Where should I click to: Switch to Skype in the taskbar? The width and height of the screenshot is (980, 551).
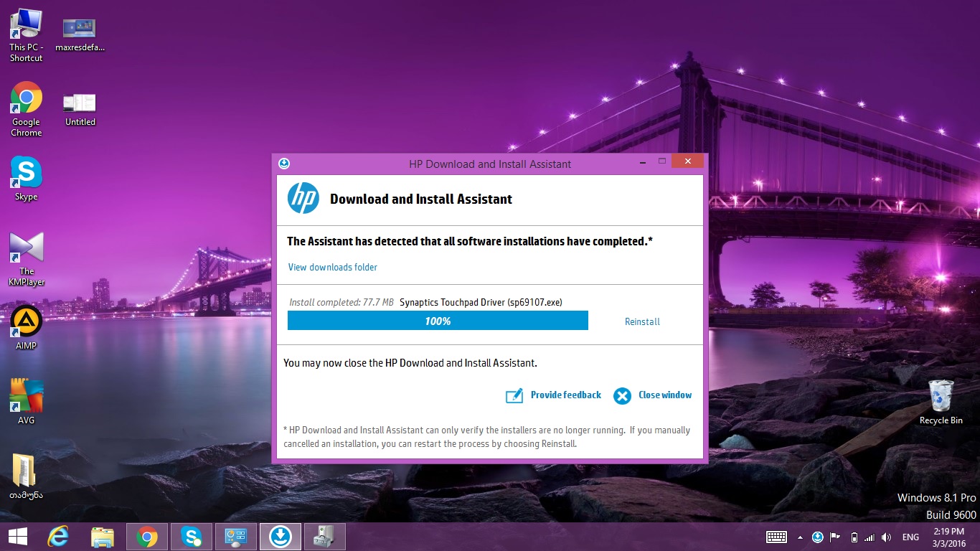point(192,537)
